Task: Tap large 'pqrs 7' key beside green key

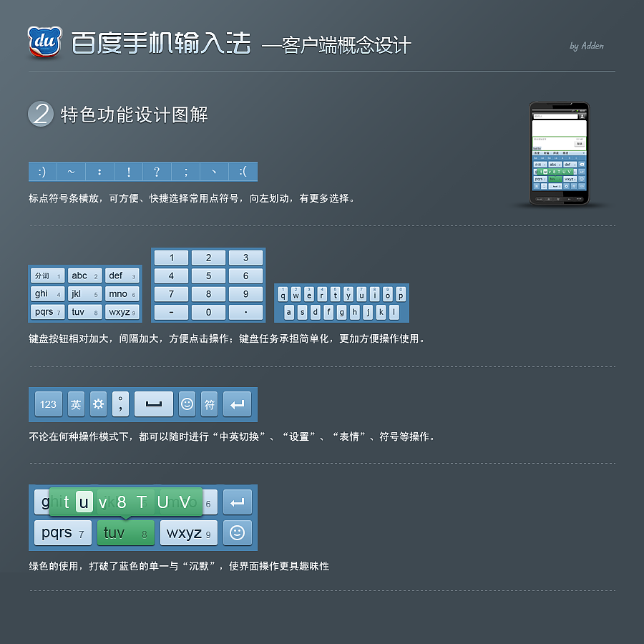Action: click(x=63, y=532)
